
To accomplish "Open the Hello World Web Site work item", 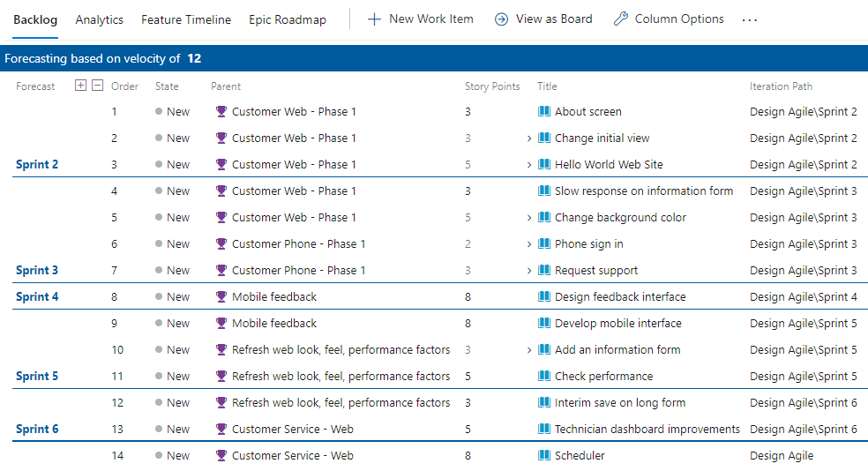I will [x=609, y=165].
